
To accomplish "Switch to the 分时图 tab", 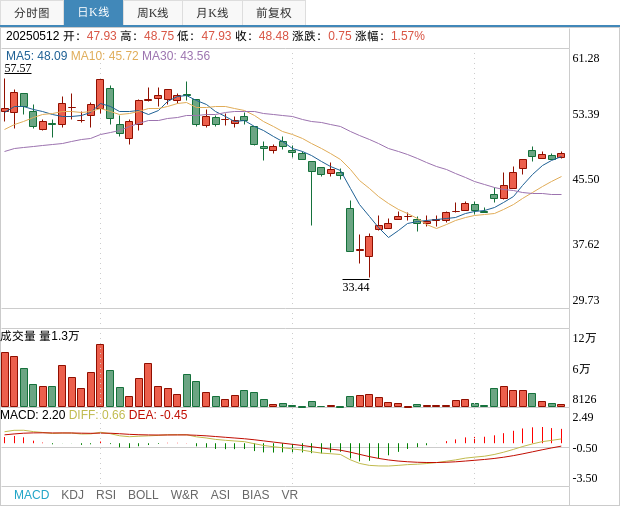I will (x=32, y=13).
